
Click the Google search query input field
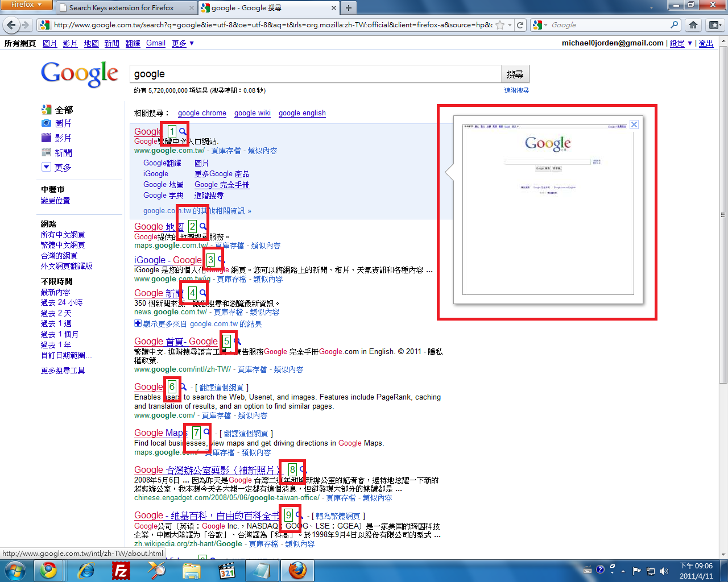click(316, 74)
